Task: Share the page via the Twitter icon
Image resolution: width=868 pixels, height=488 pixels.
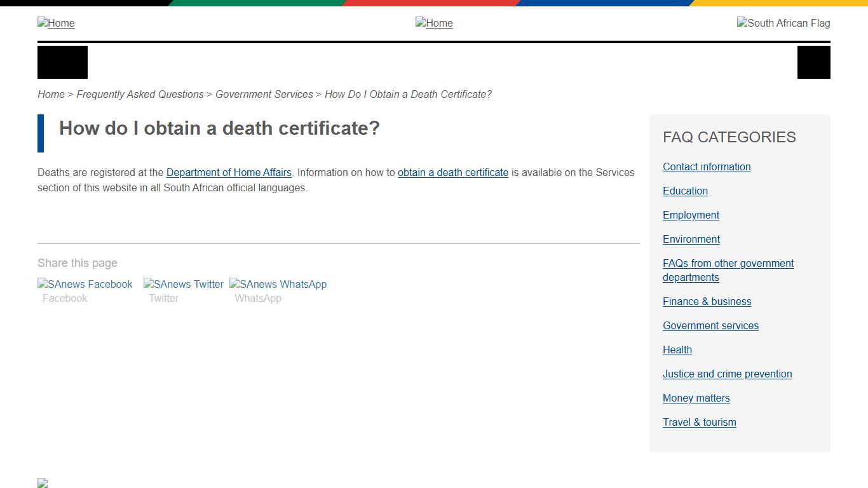Action: tap(183, 284)
